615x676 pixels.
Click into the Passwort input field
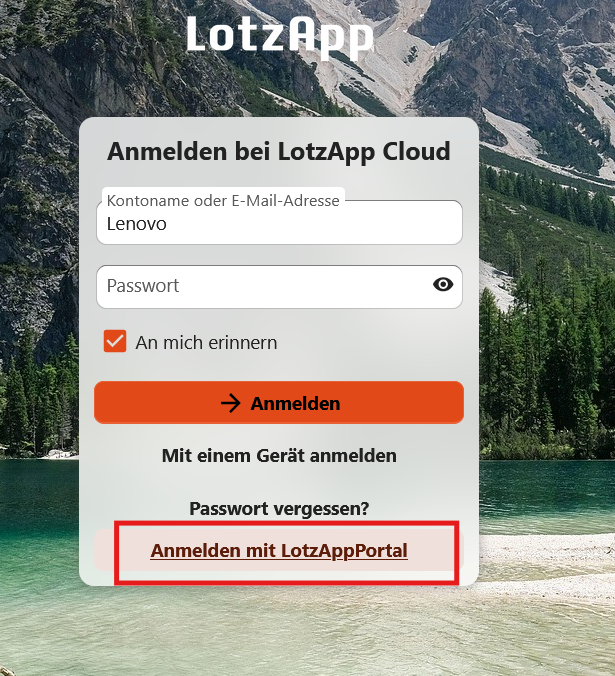click(x=279, y=287)
